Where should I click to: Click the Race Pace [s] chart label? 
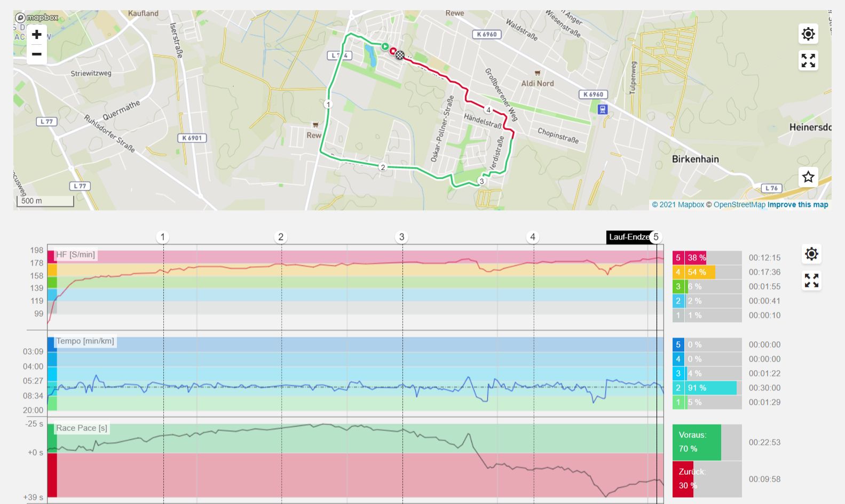coord(82,428)
